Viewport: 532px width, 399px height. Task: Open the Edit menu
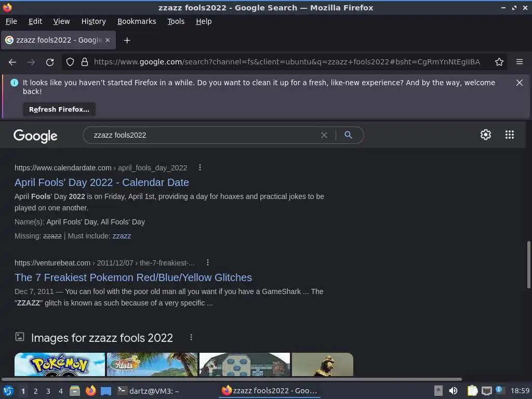tap(35, 21)
